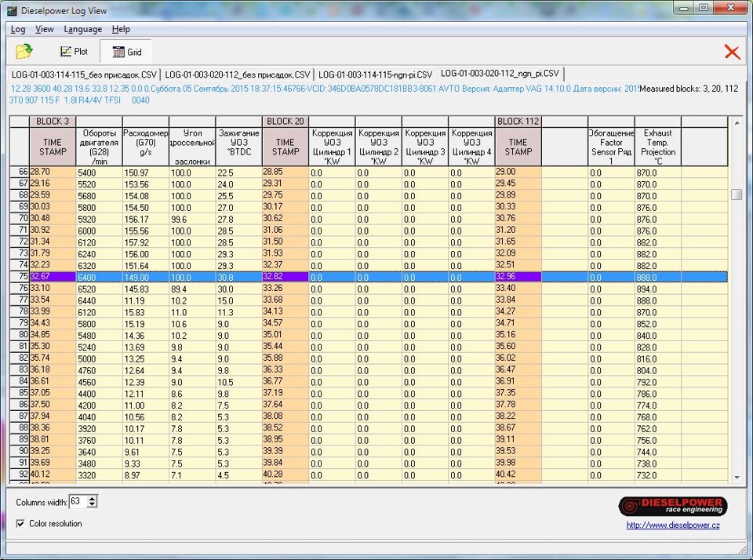Click the Columns width input field
This screenshot has width=753, height=560.
78,501
